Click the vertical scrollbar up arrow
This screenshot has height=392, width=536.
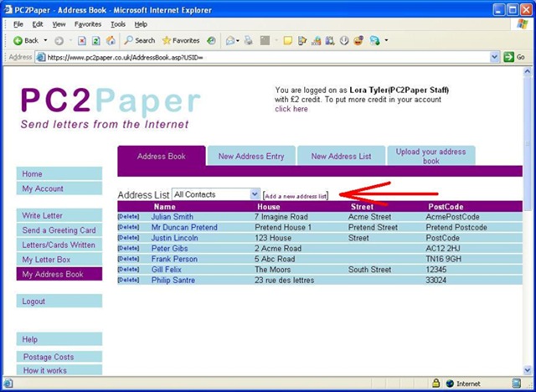point(527,71)
